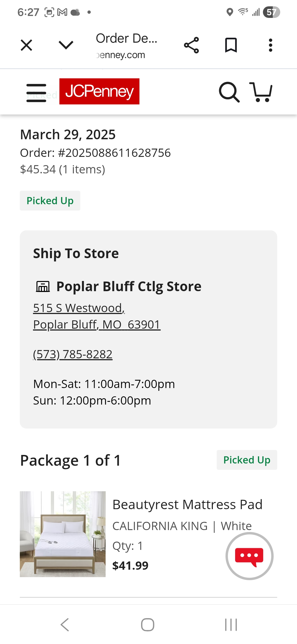Go back with Android back arrow
This screenshot has width=297, height=644.
tap(65, 624)
